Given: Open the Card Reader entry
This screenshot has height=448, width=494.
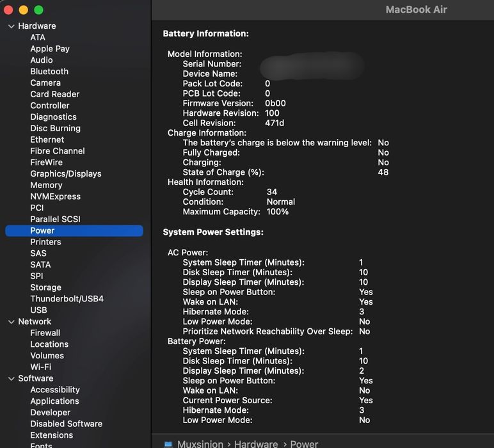Looking at the screenshot, I should pos(55,94).
